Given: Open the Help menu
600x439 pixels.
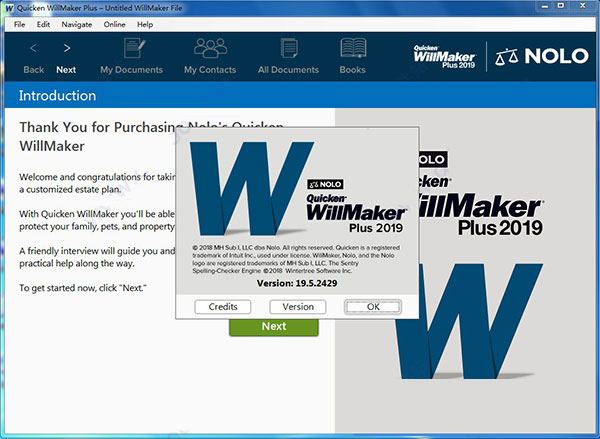Looking at the screenshot, I should click(145, 24).
